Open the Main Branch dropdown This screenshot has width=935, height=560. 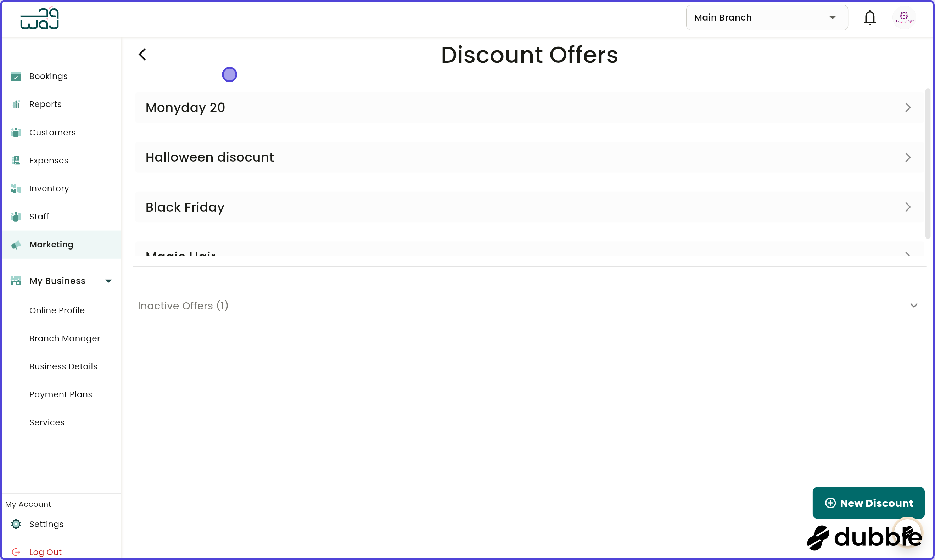[x=767, y=17]
